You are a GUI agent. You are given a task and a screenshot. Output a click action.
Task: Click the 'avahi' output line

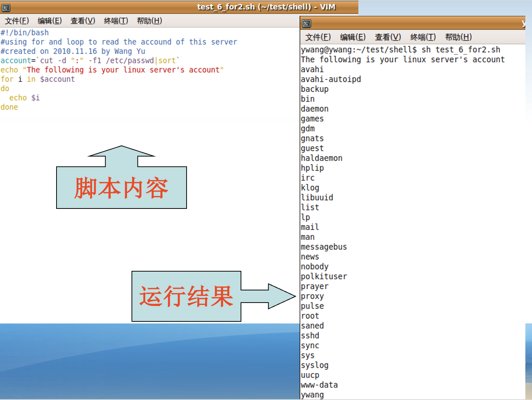[312, 69]
